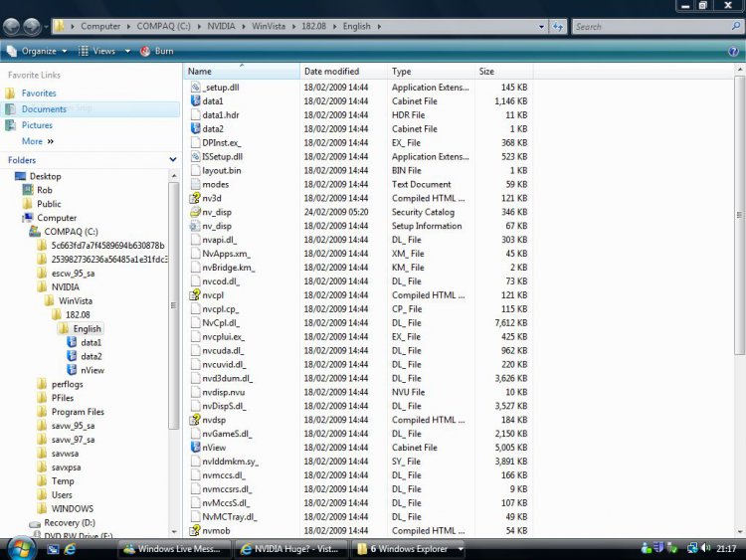Select nvlddmkm.sy_ file name
746x560 pixels.
(x=231, y=462)
